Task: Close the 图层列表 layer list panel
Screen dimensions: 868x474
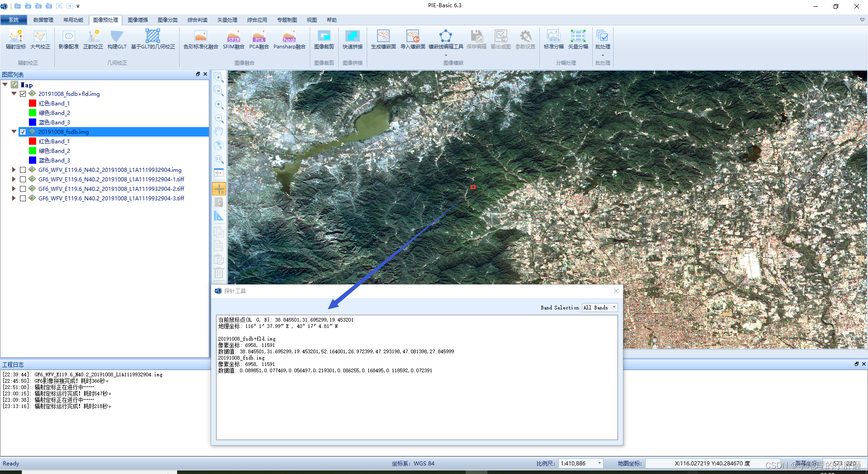Action: [x=205, y=74]
